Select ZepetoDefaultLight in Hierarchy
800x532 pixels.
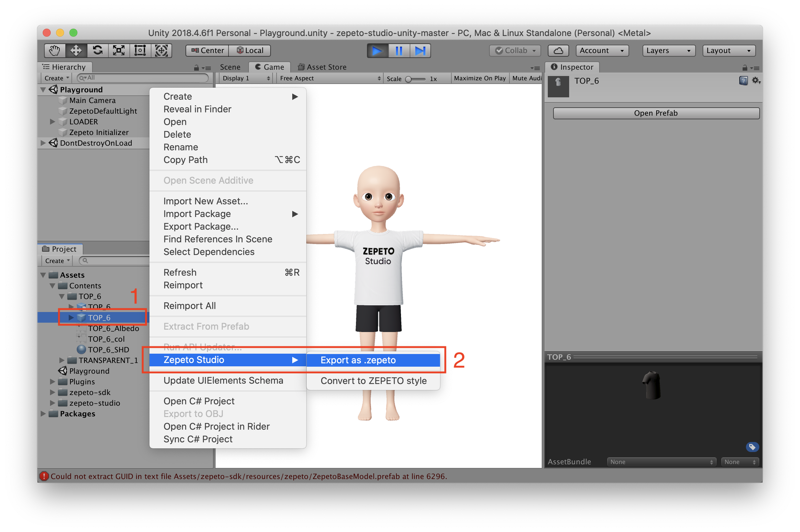pos(103,111)
